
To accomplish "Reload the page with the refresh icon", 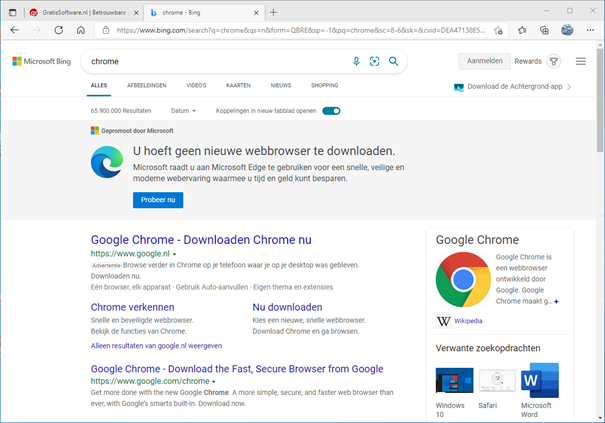I will 59,30.
